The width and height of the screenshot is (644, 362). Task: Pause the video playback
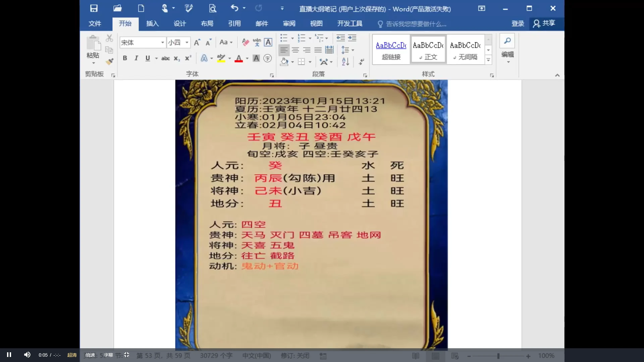click(9, 355)
